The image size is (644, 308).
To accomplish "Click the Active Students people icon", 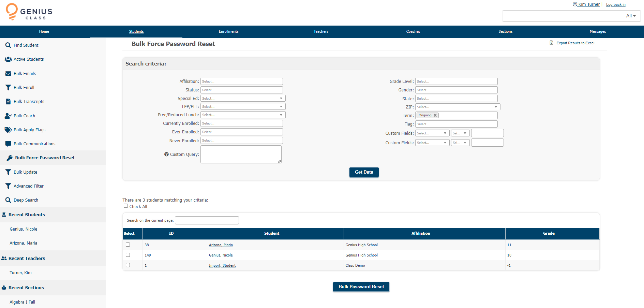I will [8, 59].
